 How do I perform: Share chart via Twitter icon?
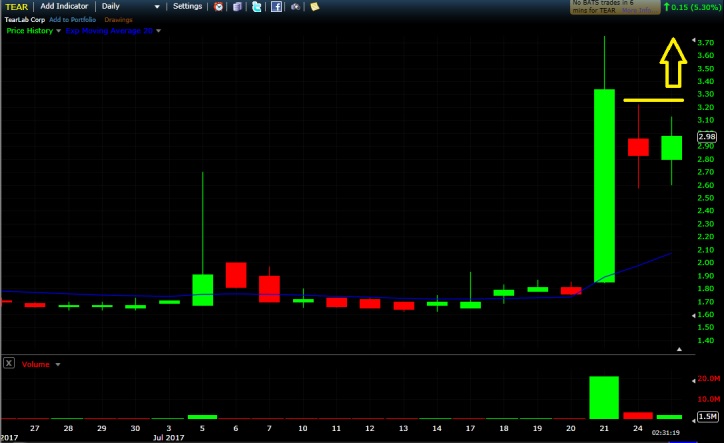click(256, 6)
